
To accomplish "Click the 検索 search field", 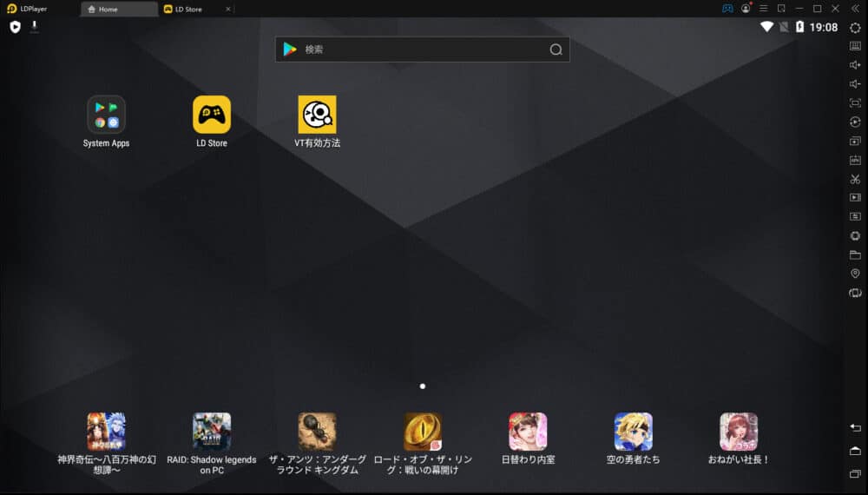I will pyautogui.click(x=423, y=49).
